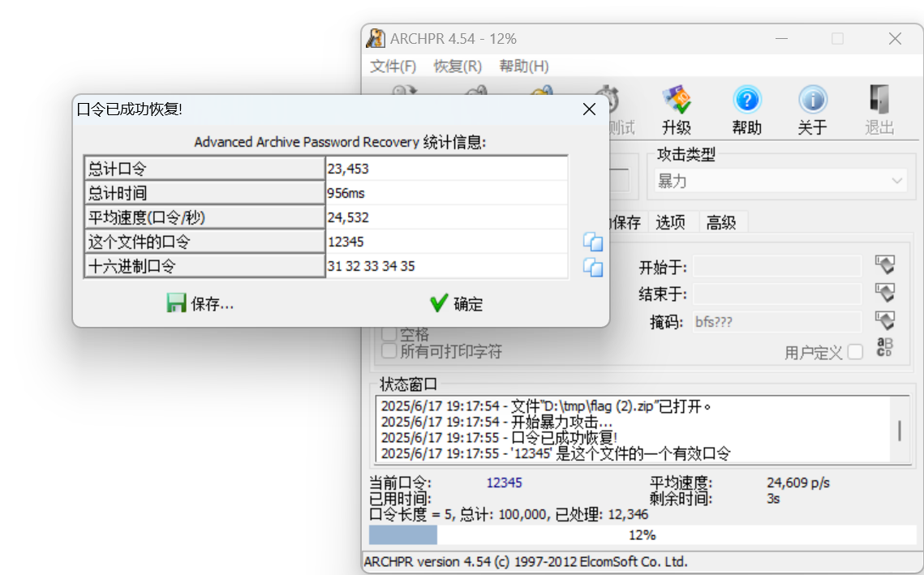924x575 pixels.
Task: Click the Exit (退出) door icon
Action: click(x=879, y=100)
